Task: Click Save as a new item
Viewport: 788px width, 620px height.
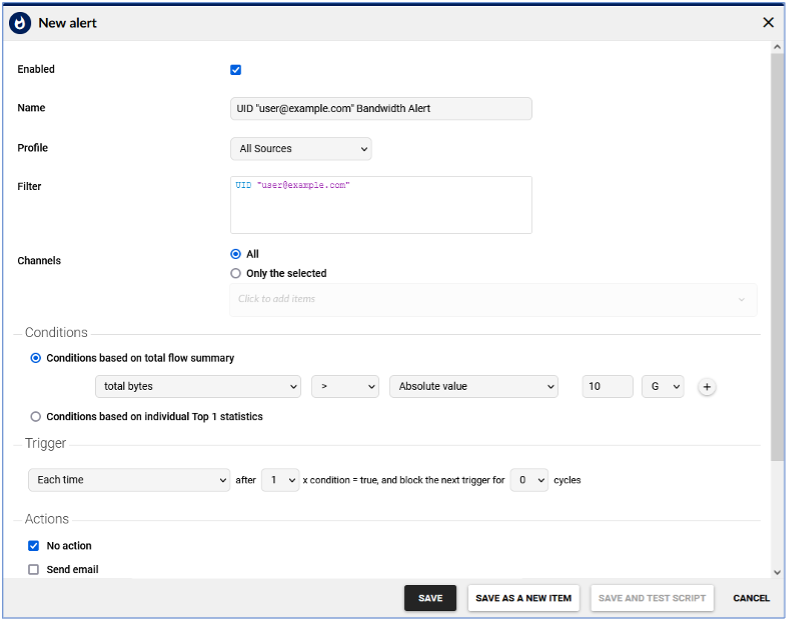Action: tap(523, 598)
